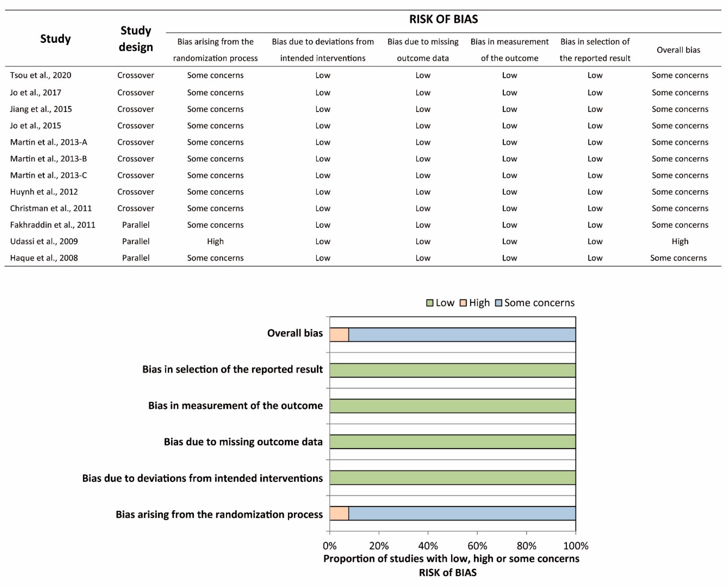The height and width of the screenshot is (587, 728).
Task: Click the orange segment of Overall bias bar
Action: pos(339,335)
